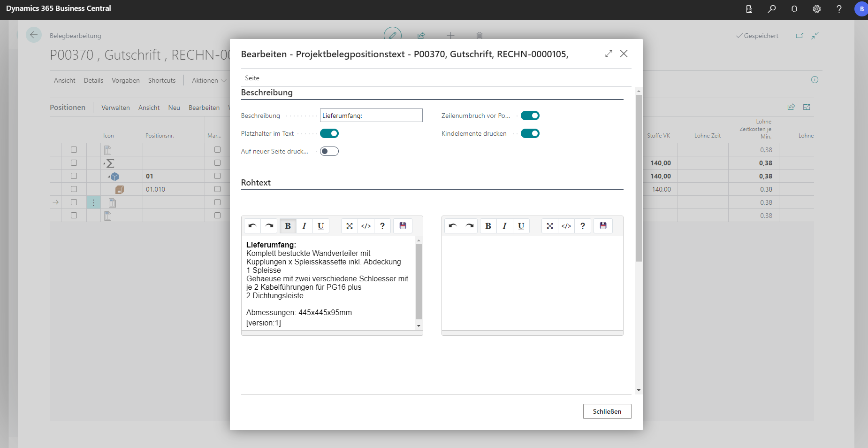Viewport: 868px width, 448px height.
Task: Click Underline in the right text editor
Action: [521, 226]
